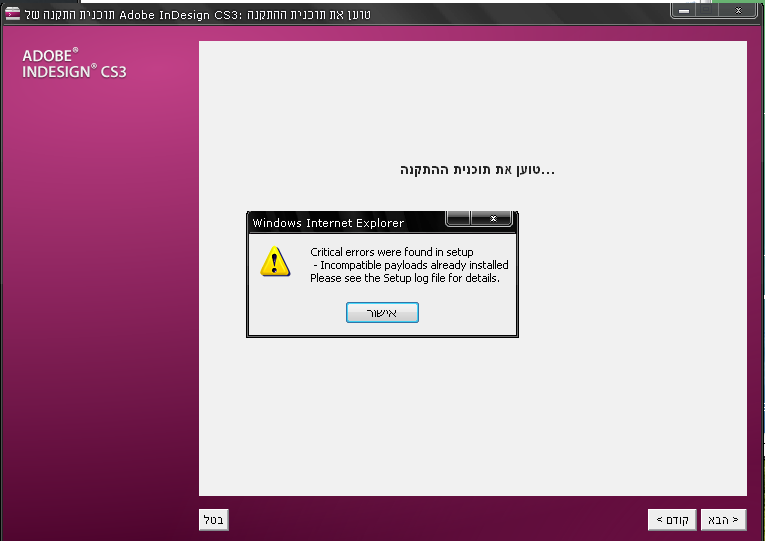
Task: Click the installer icon in the title bar corner
Action: [x=10, y=10]
